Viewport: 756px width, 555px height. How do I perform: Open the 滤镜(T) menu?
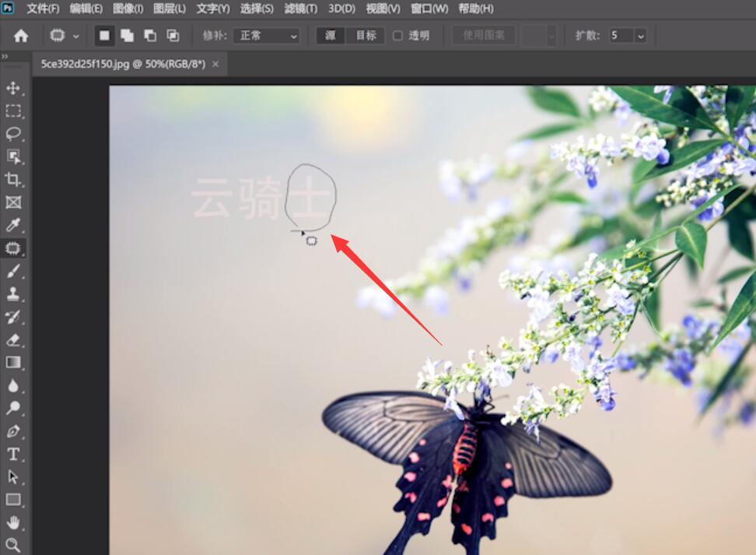[x=300, y=9]
